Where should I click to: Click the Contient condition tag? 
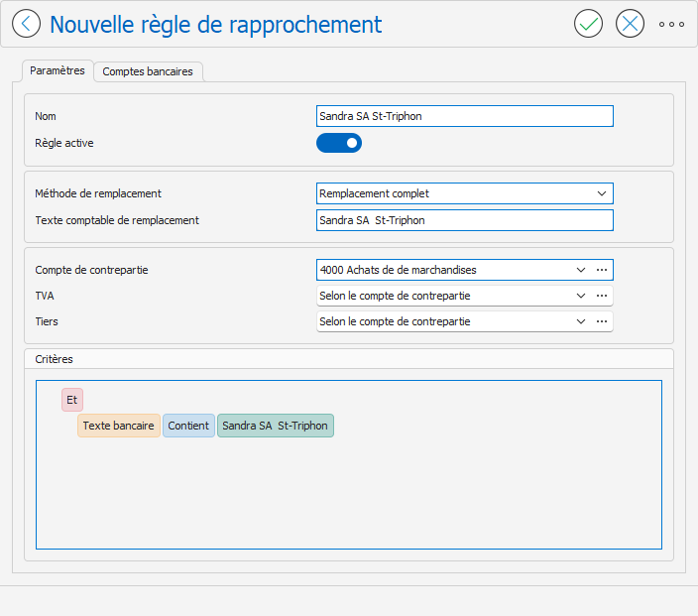188,426
